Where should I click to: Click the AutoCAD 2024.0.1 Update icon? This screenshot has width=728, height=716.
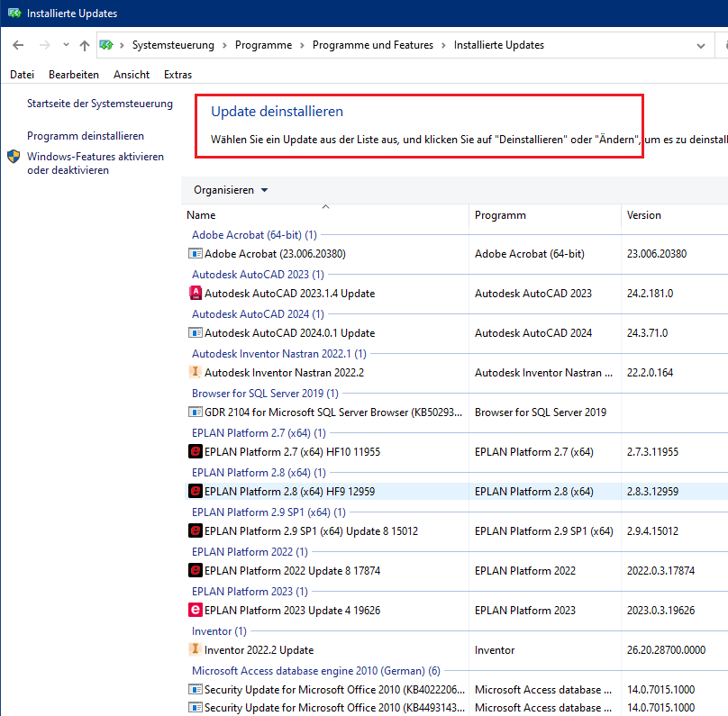pyautogui.click(x=195, y=332)
